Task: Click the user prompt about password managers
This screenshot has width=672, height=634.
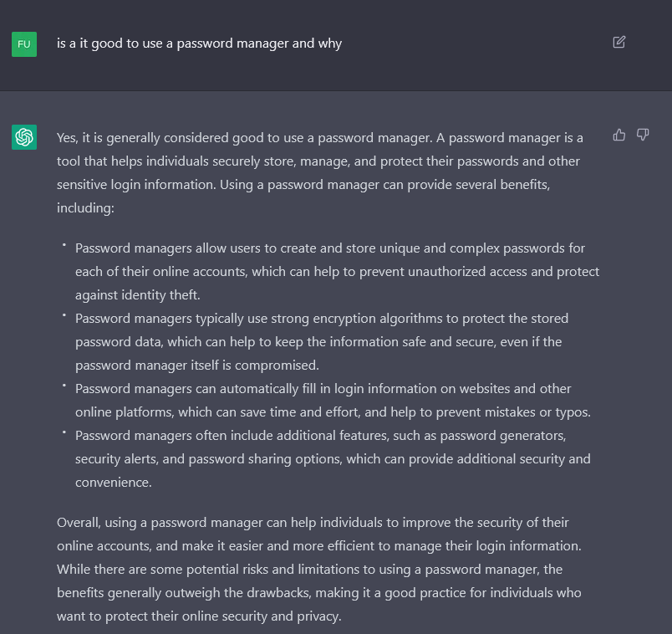Action: (x=199, y=43)
